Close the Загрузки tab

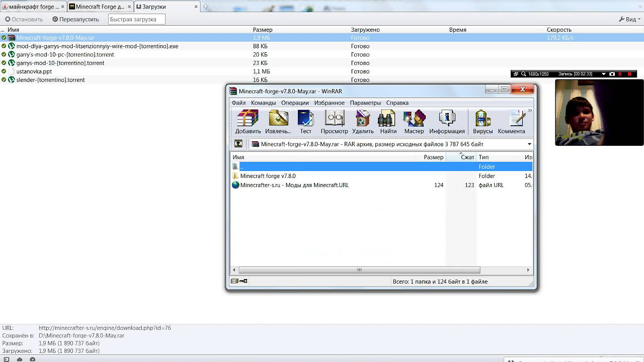(x=197, y=7)
